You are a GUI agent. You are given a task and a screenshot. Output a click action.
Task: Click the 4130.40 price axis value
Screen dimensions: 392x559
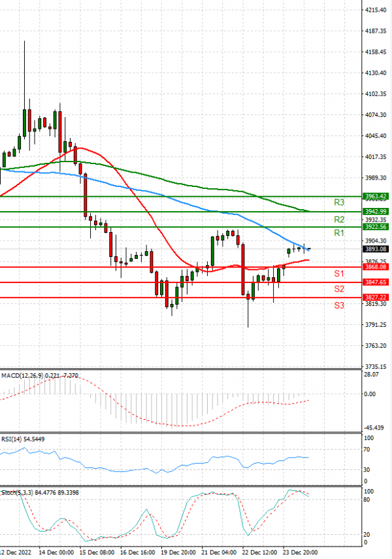click(x=376, y=73)
